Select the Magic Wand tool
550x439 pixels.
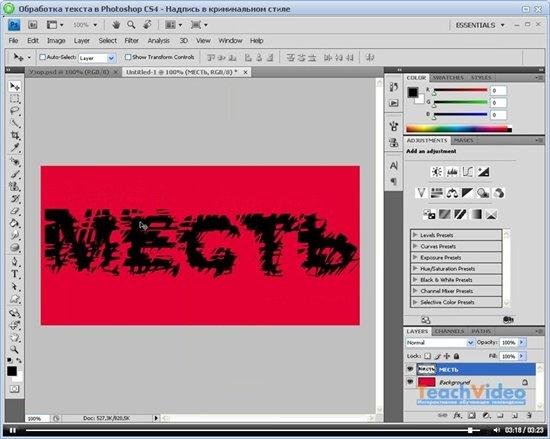14,123
